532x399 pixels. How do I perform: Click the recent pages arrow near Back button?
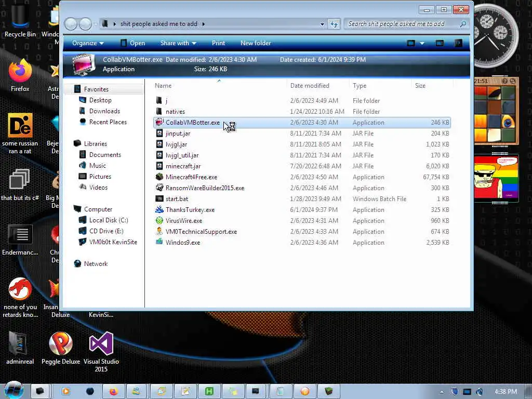(x=96, y=24)
